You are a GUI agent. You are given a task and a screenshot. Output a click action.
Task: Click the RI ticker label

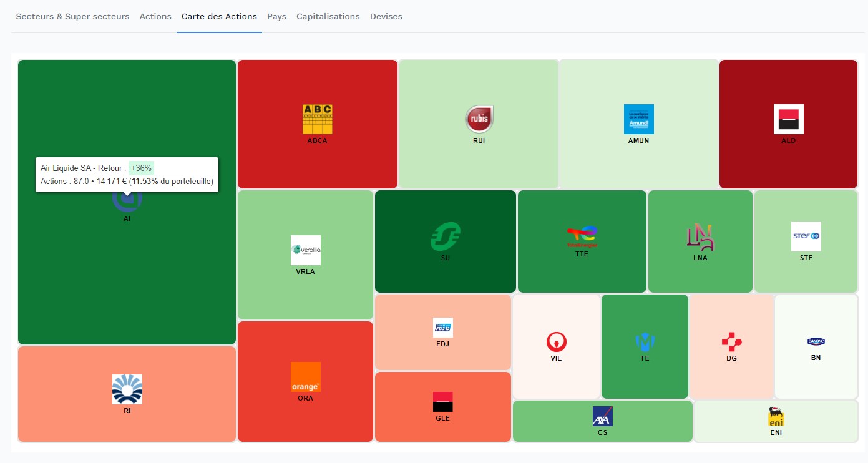pos(127,411)
